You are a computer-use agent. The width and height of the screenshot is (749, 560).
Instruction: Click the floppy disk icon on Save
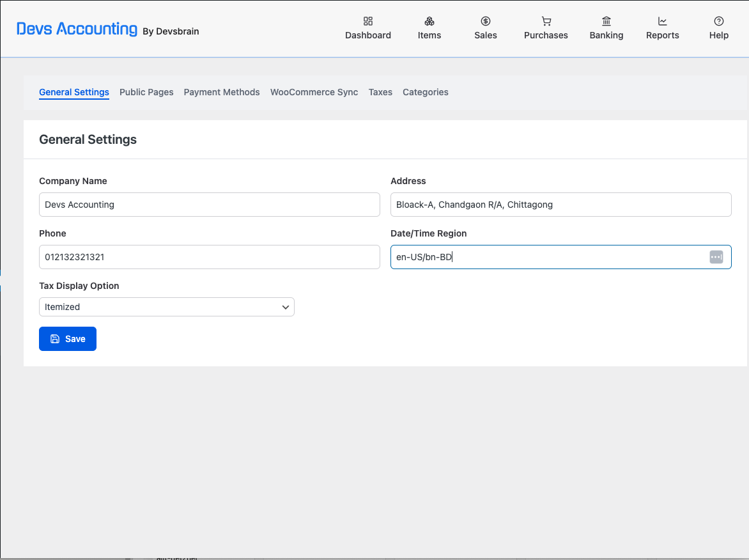[x=55, y=339]
